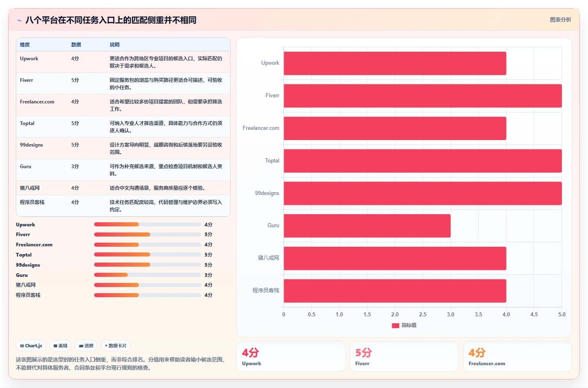Click the 程序员客栈 progress bar

147,295
